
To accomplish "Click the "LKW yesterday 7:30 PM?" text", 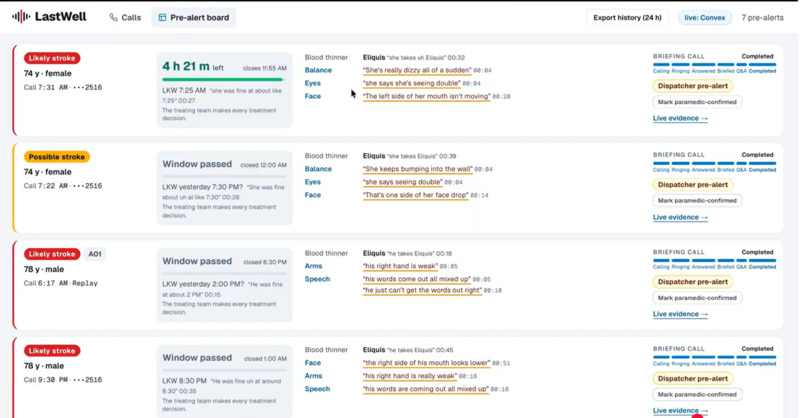I will coord(203,187).
